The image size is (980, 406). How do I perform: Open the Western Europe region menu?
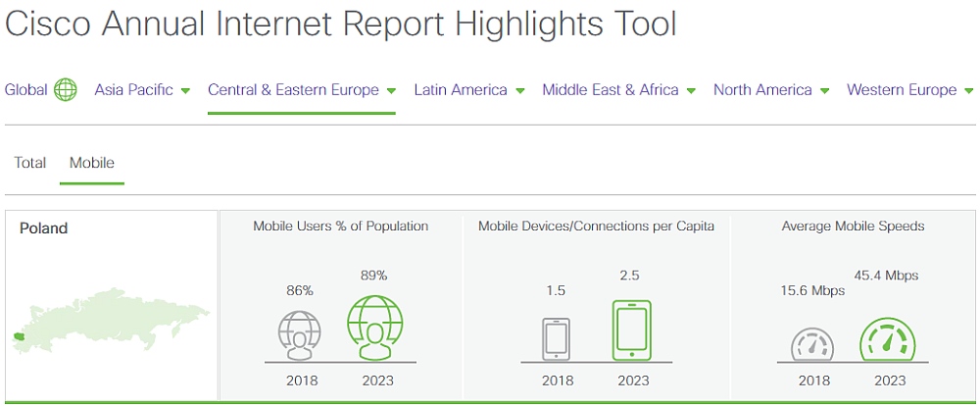pyautogui.click(x=902, y=90)
